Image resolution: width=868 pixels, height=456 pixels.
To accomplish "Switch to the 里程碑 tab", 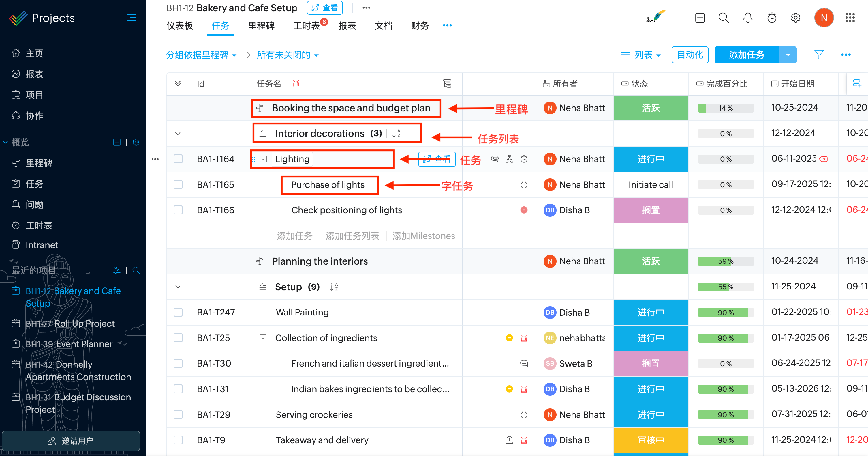I will pos(261,26).
